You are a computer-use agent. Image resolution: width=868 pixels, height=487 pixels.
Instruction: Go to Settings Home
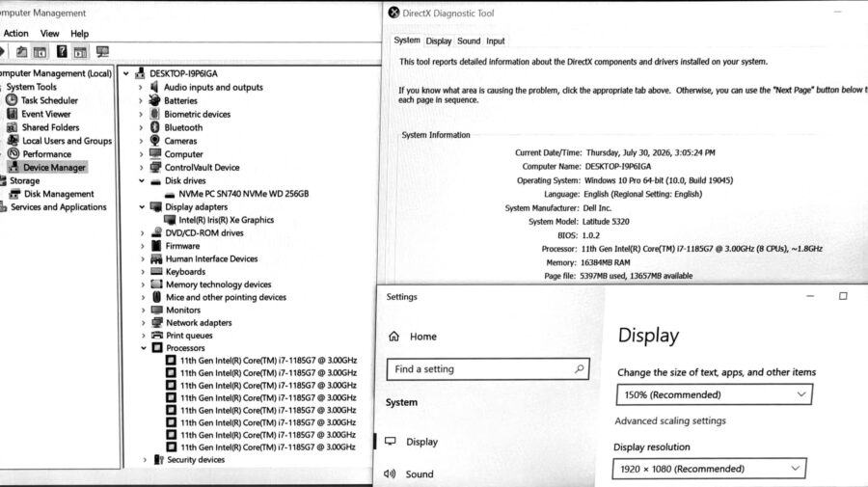pyautogui.click(x=423, y=336)
